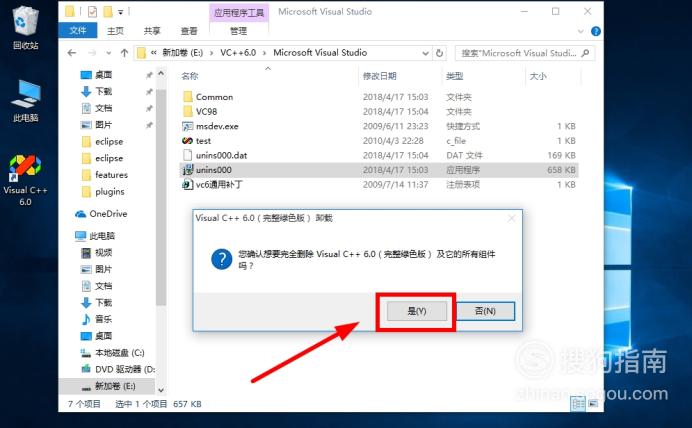Expand the breadcrumb arrow after VC++6.0
The image size is (692, 428).
(x=264, y=53)
